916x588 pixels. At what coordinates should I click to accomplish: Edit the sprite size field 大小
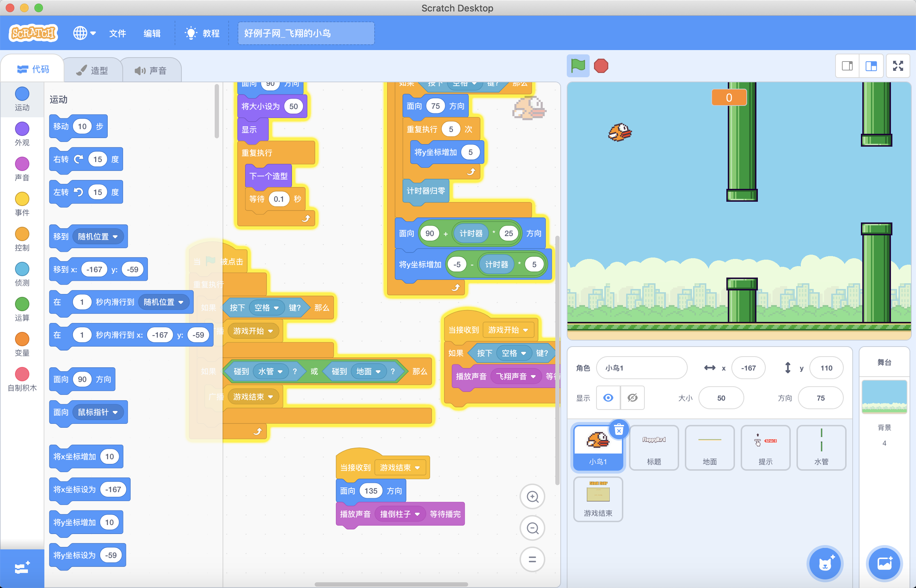(x=721, y=398)
